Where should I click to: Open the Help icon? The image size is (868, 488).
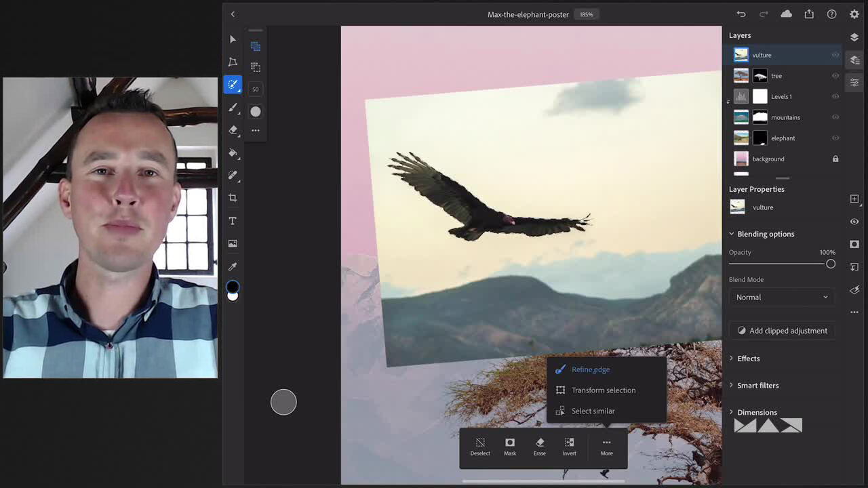click(x=831, y=14)
